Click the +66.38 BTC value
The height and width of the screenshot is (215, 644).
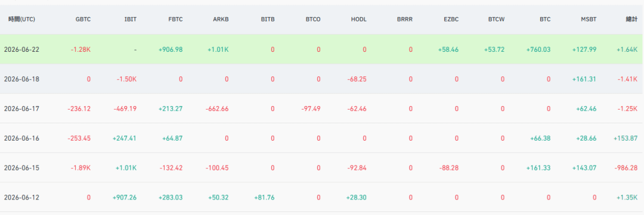point(540,138)
